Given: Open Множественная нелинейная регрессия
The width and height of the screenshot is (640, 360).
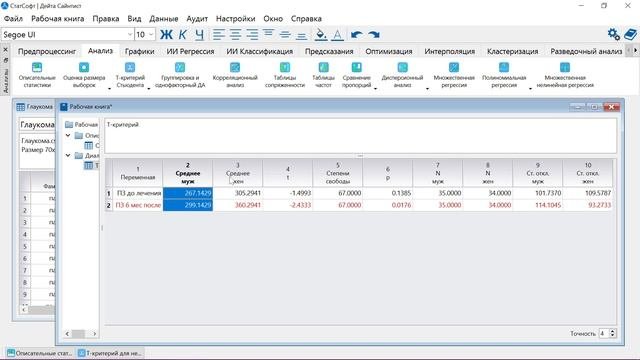Looking at the screenshot, I should point(565,75).
